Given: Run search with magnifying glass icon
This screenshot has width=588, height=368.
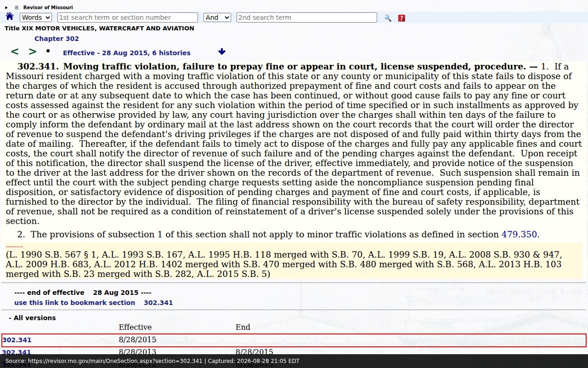Looking at the screenshot, I should click(x=388, y=18).
